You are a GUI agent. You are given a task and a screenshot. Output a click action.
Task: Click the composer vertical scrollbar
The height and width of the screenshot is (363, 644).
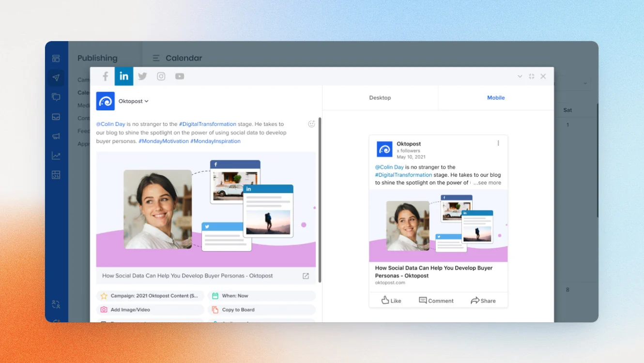pos(320,199)
